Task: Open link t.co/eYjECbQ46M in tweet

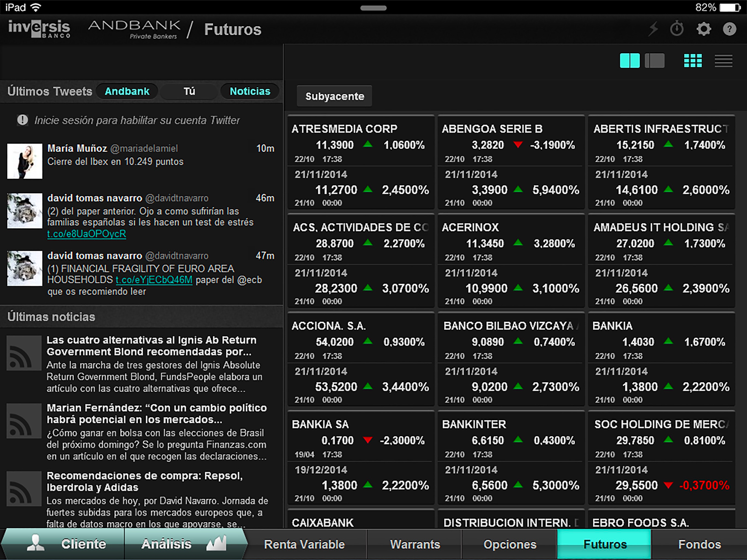Action: [x=154, y=280]
